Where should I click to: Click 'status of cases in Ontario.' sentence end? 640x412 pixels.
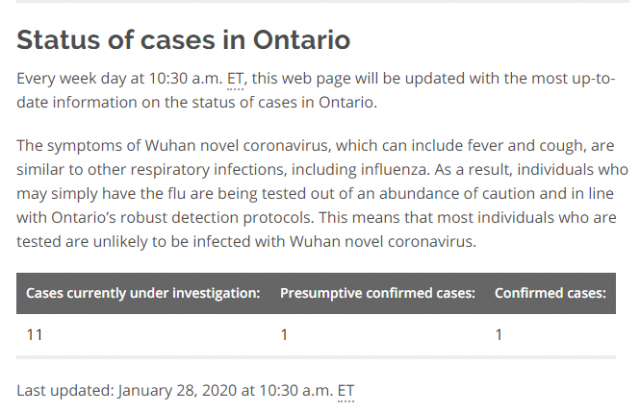[x=284, y=102]
